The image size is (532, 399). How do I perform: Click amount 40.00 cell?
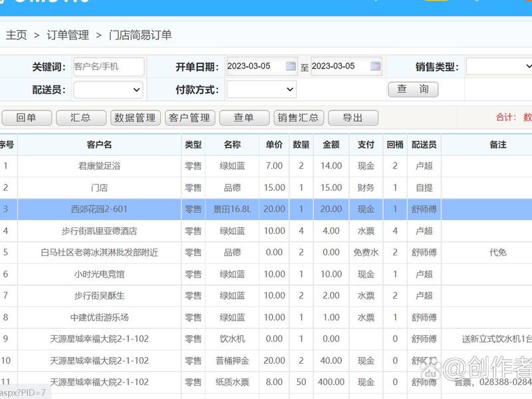point(331,360)
